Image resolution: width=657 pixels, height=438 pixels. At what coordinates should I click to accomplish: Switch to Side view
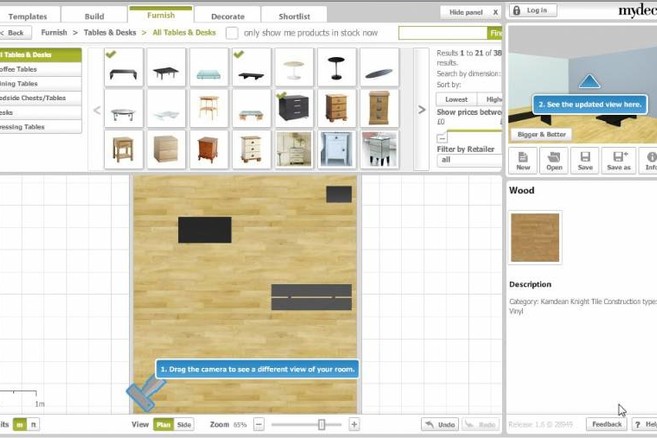(x=184, y=425)
